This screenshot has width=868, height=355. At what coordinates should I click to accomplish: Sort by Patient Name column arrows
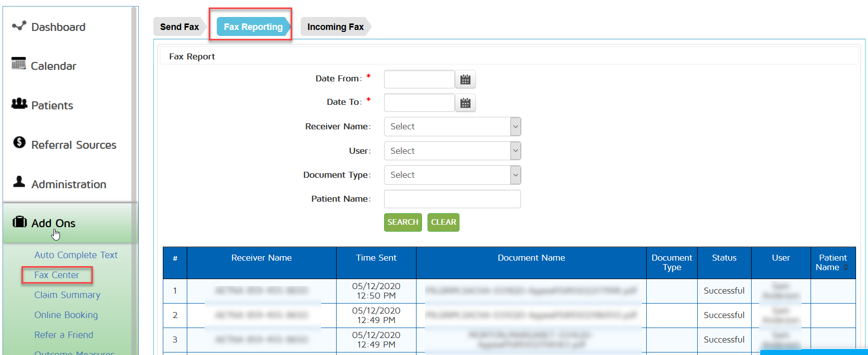846,268
